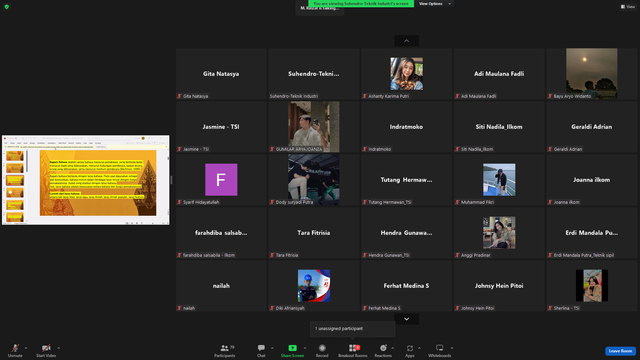The height and width of the screenshot is (360, 640).
Task: Click the green screen-sharing notification banner
Action: (361, 4)
